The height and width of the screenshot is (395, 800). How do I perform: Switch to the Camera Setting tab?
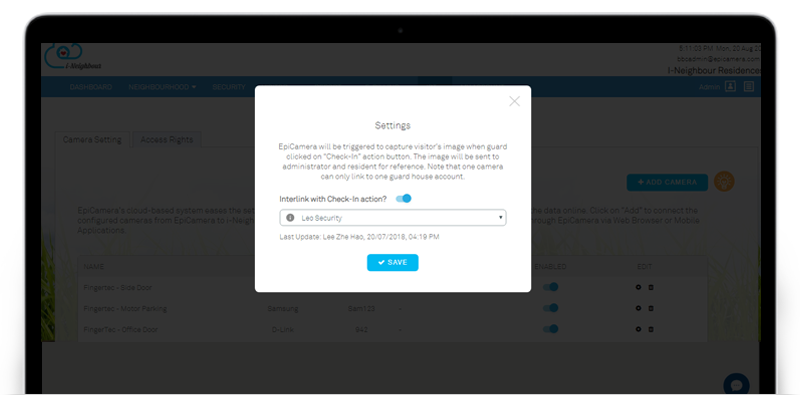coord(92,140)
